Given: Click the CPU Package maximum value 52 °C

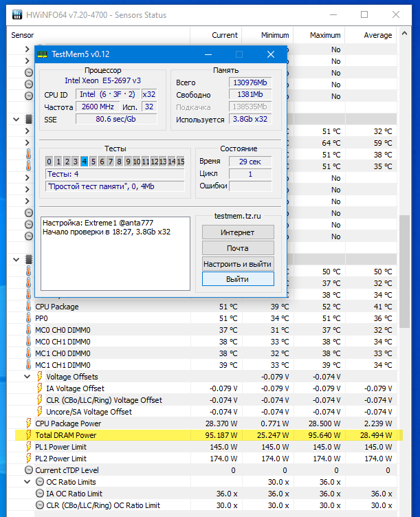Looking at the screenshot, I should [x=331, y=307].
